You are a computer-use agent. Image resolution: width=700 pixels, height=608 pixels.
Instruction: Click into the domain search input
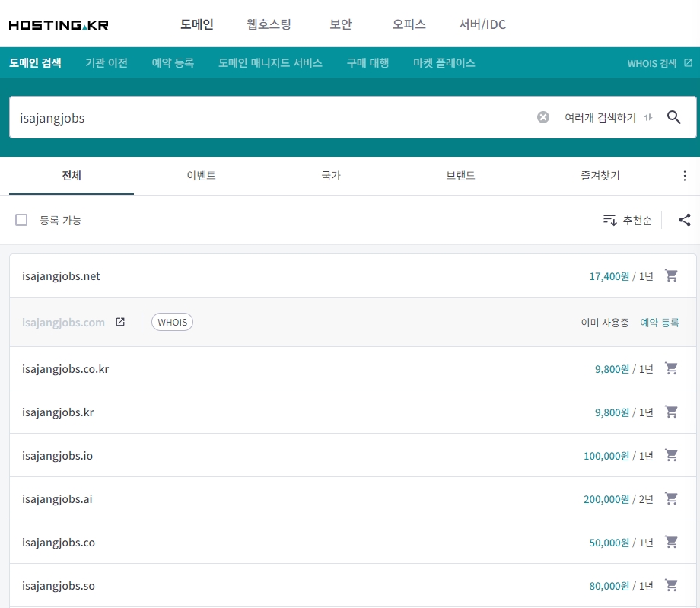[x=272, y=117]
